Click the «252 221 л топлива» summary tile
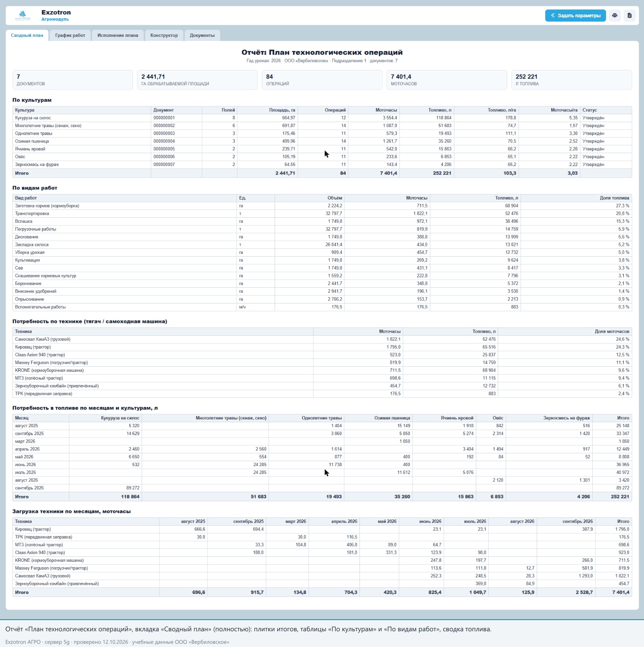The height and width of the screenshot is (647, 644). pyautogui.click(x=572, y=80)
